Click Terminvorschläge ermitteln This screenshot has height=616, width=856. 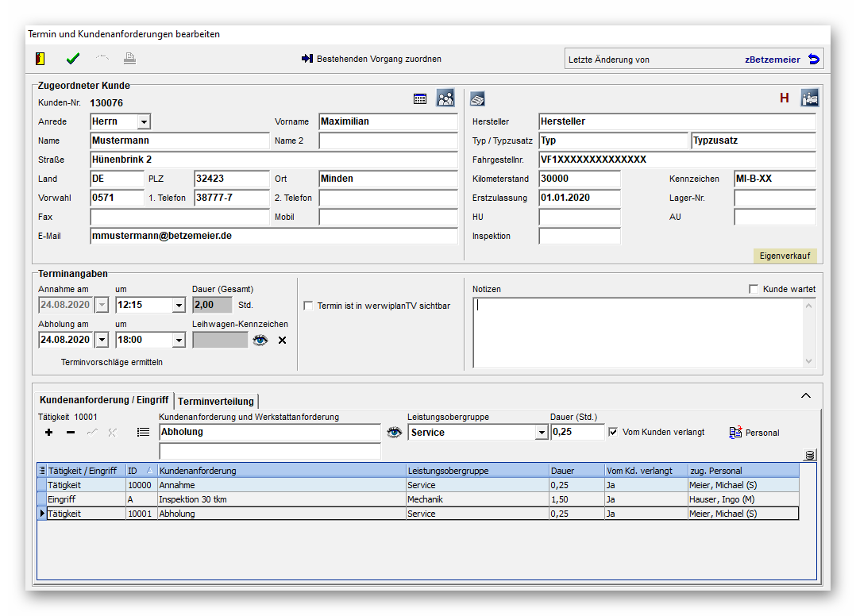[112, 362]
